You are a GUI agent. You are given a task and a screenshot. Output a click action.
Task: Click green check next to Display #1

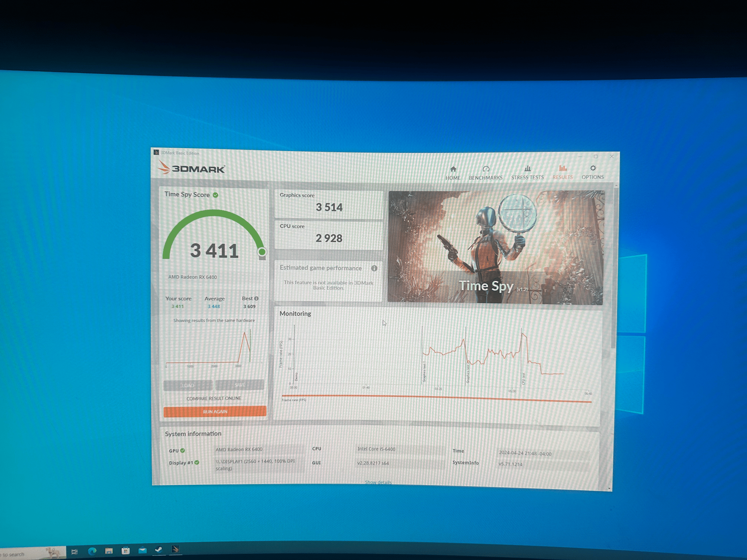tap(197, 462)
